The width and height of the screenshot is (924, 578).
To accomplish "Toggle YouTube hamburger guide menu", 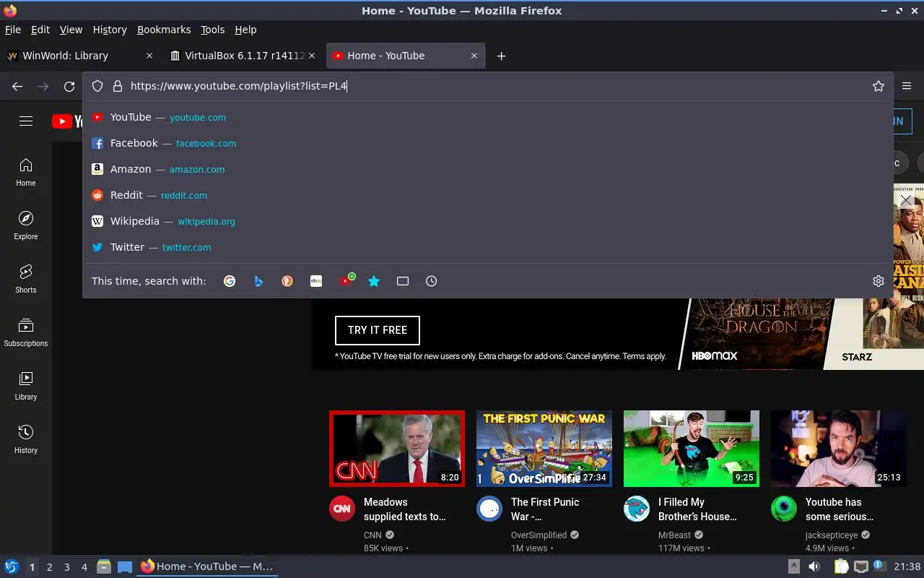I will click(x=26, y=121).
